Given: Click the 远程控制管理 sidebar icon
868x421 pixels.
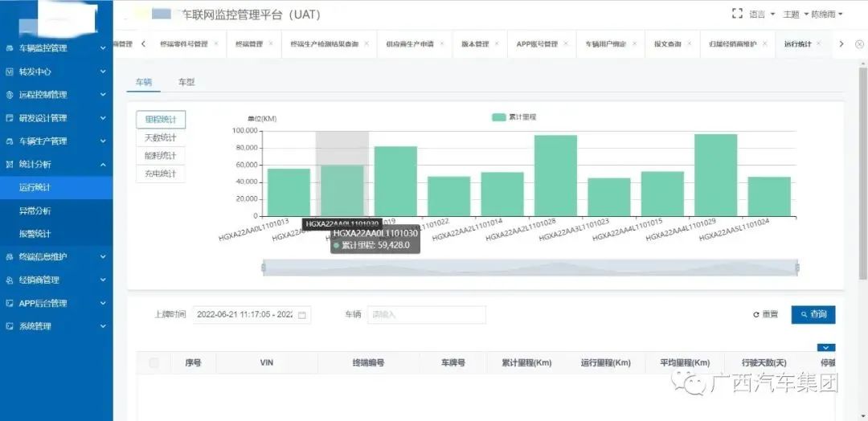Looking at the screenshot, I should [x=10, y=95].
